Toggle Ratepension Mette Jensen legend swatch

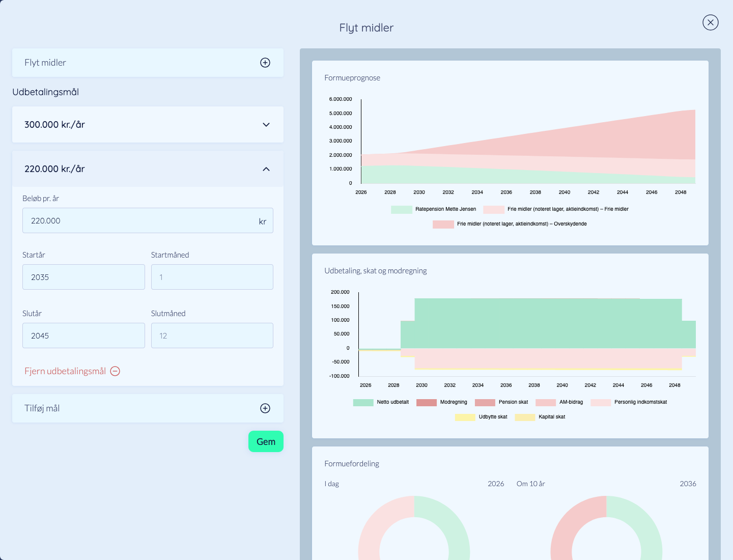pyautogui.click(x=402, y=209)
